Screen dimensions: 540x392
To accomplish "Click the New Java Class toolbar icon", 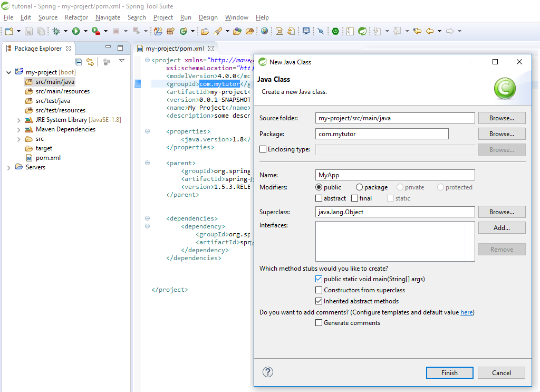I will [184, 31].
